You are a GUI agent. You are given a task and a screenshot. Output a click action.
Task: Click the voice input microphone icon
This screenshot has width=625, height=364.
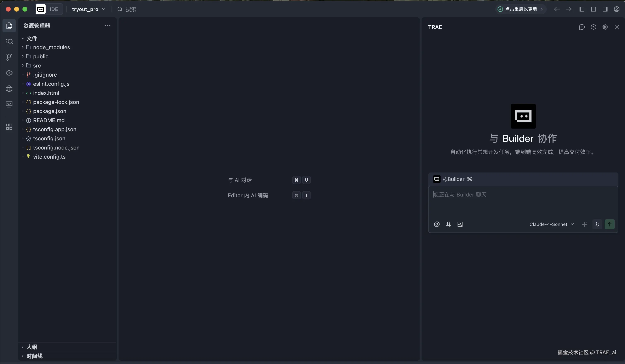tap(597, 224)
